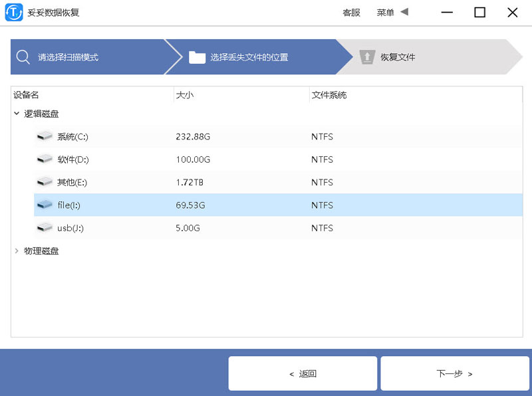Select the usb(J:) drive row

tap(278, 227)
